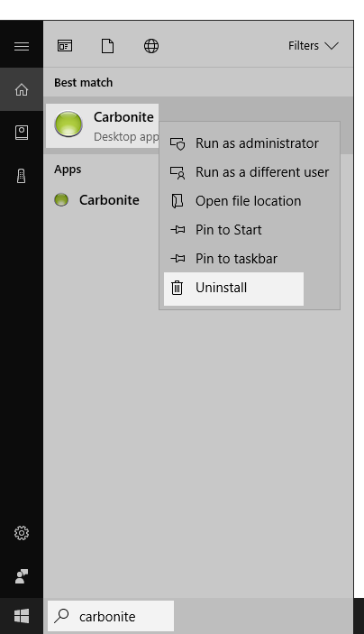Filter results by Documents icon

pos(107,46)
